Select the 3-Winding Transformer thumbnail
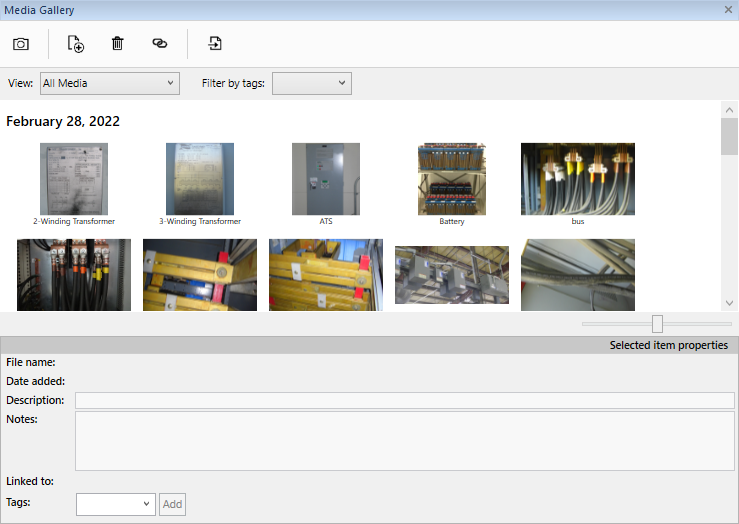Viewport: 739px width, 524px height. tap(200, 179)
